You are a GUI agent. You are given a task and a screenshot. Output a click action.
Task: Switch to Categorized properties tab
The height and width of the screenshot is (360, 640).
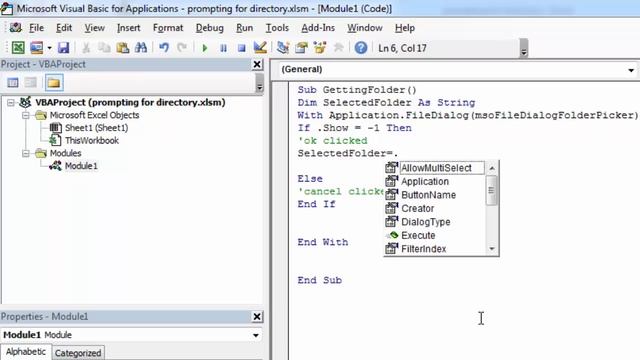tap(78, 353)
